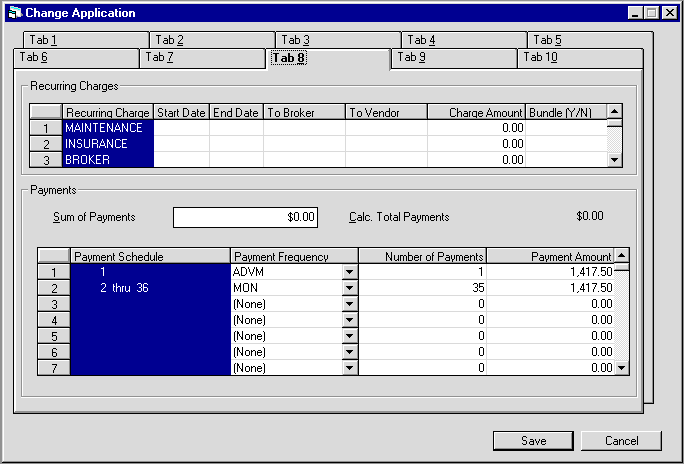Click Bundle (Y/N) cell for MAINTENANCE
684x464 pixels.
coord(566,128)
